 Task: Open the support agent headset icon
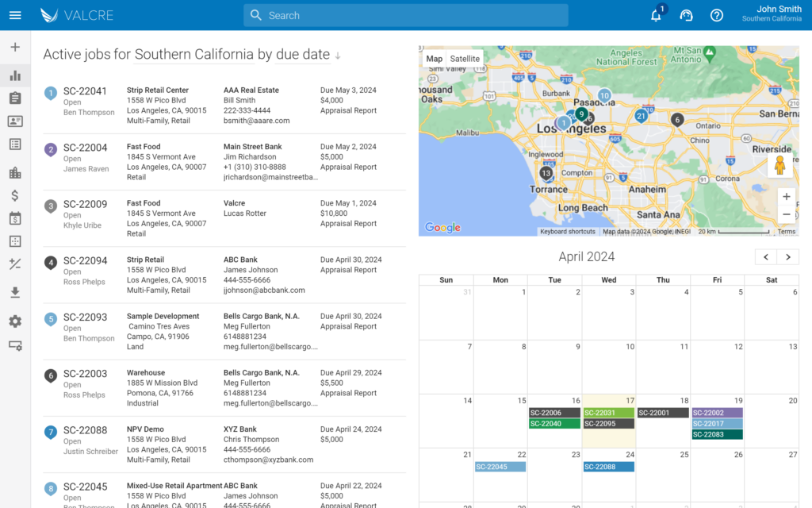click(687, 15)
